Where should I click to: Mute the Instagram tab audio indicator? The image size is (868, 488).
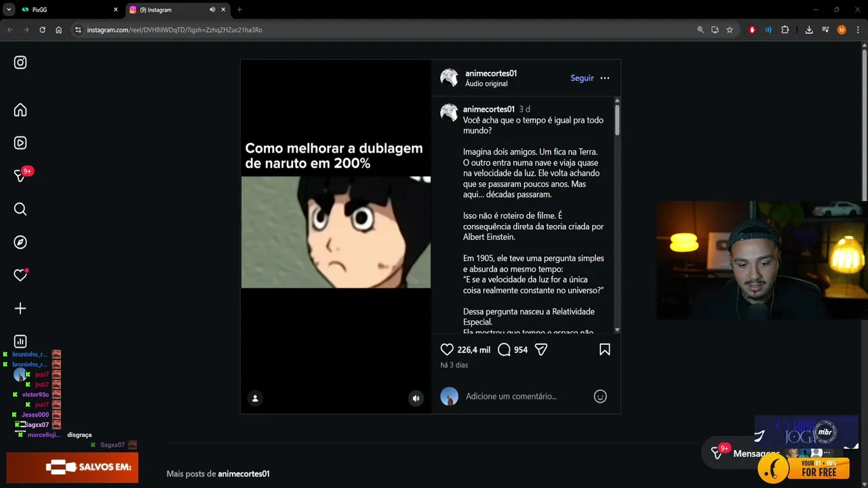(x=212, y=9)
